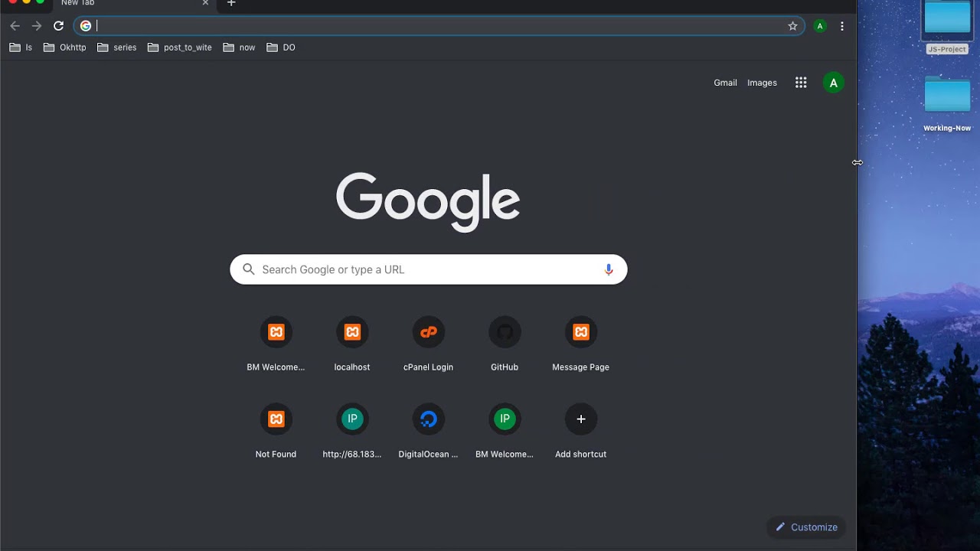Click the browser forward arrow
Screen dimensions: 980x551
click(x=37, y=26)
